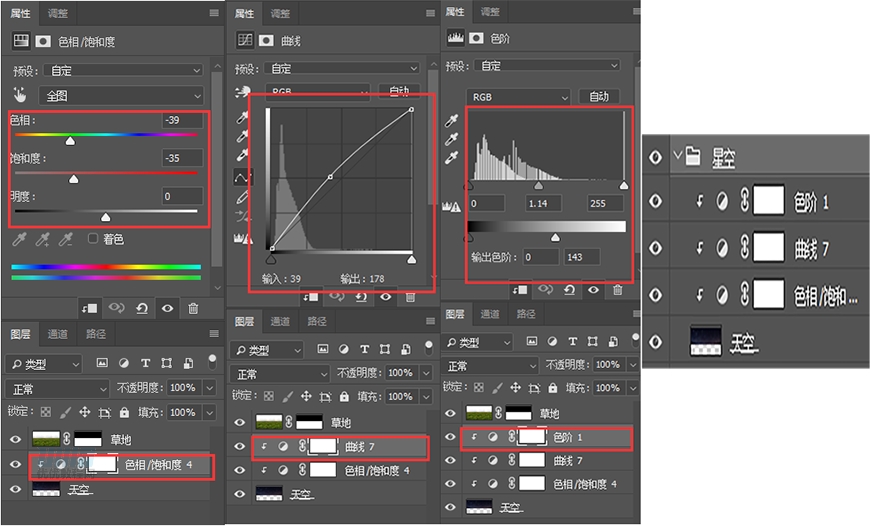Click the 饱和度 saturation slider thumb
870x526 pixels.
pos(73,179)
